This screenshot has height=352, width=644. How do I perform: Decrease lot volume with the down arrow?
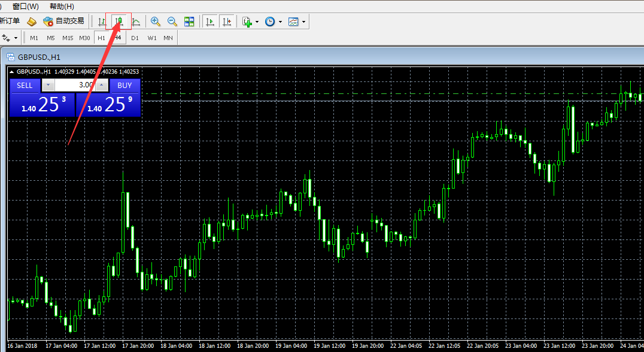point(48,85)
